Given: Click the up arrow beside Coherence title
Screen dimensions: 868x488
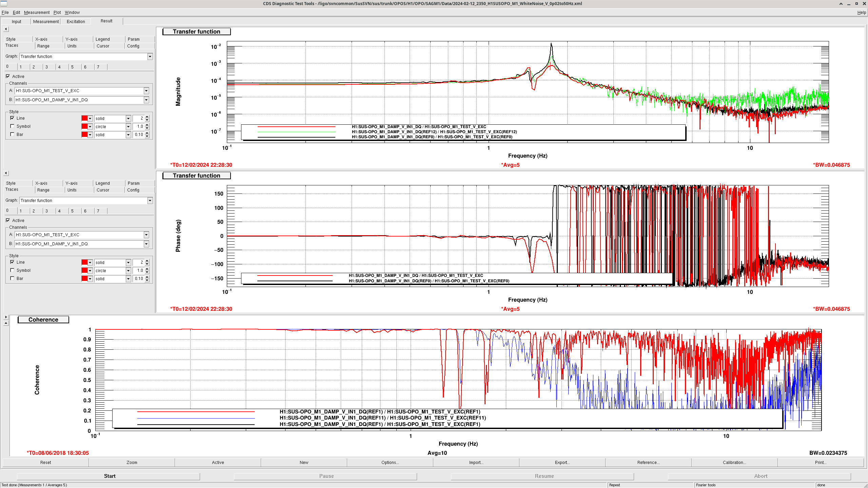Looking at the screenshot, I should tap(6, 323).
